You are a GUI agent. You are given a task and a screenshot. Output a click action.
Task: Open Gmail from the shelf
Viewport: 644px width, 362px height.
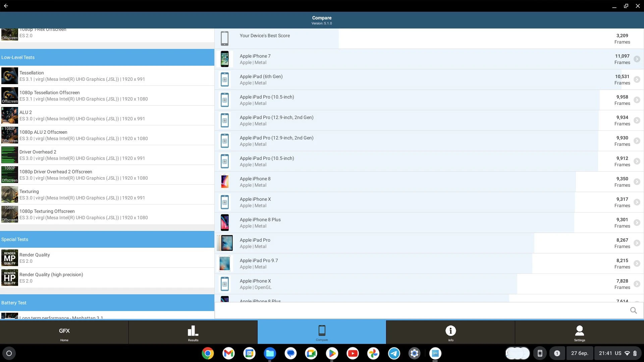coord(228,353)
